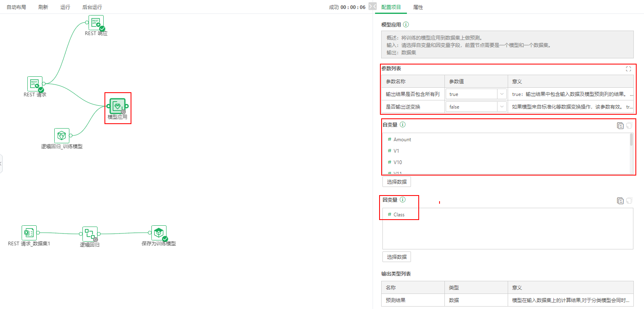Click the 成功 00:00:06 status text
This screenshot has width=644, height=309.
pyautogui.click(x=347, y=7)
